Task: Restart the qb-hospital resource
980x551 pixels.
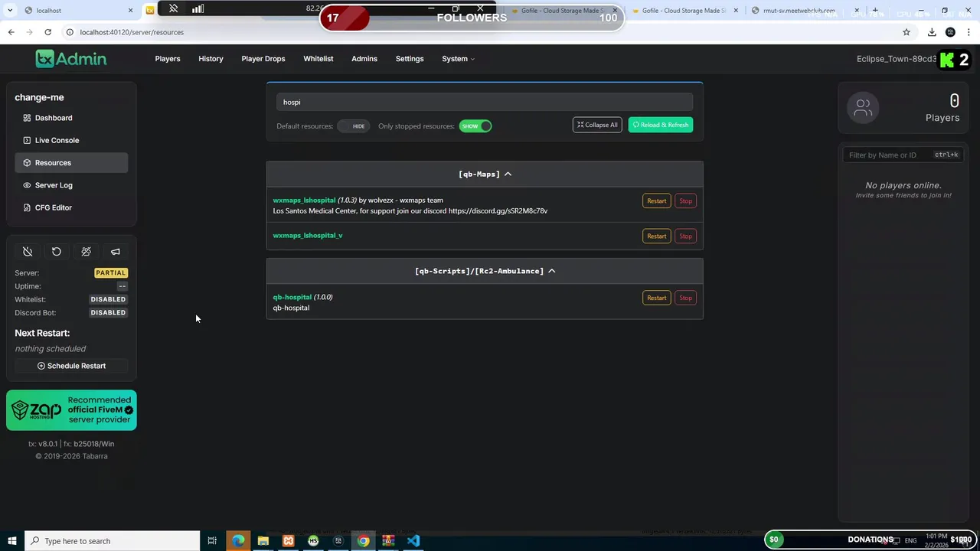Action: [x=656, y=298]
